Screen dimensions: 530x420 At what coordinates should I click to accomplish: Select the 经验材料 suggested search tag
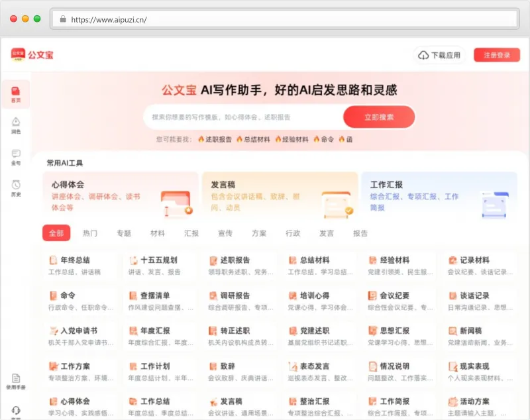(x=297, y=140)
